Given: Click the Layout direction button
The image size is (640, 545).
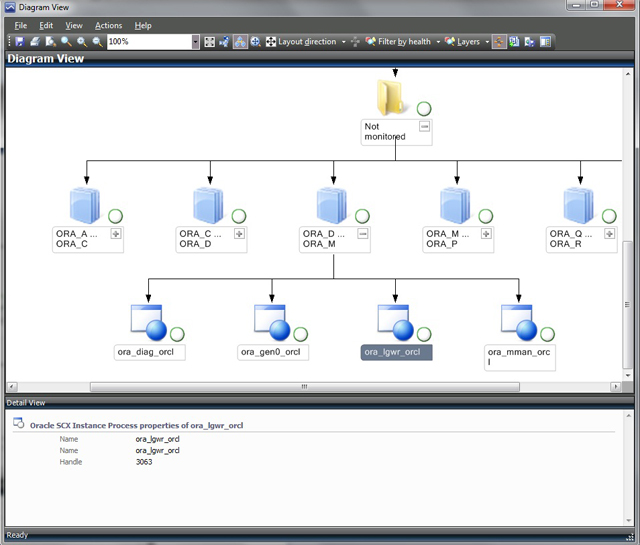Looking at the screenshot, I should [x=300, y=42].
